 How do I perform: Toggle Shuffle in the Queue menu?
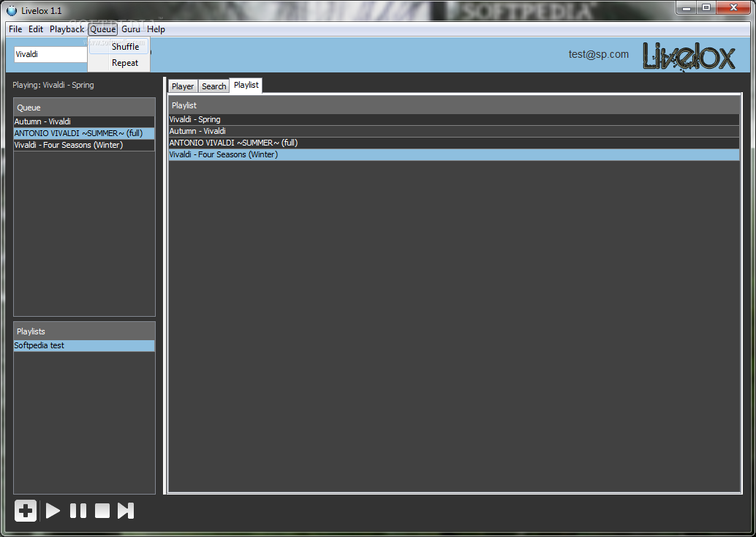pyautogui.click(x=119, y=47)
